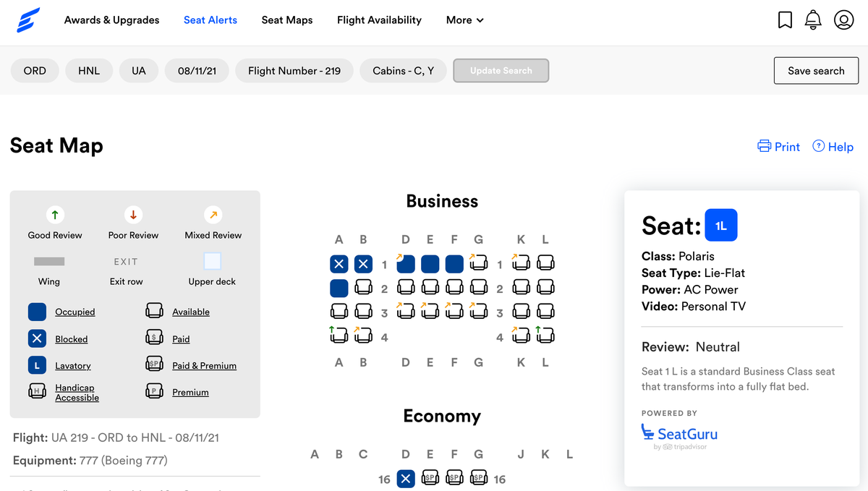Image resolution: width=868 pixels, height=491 pixels.
Task: Change the 08/11/21 date filter
Action: point(197,71)
